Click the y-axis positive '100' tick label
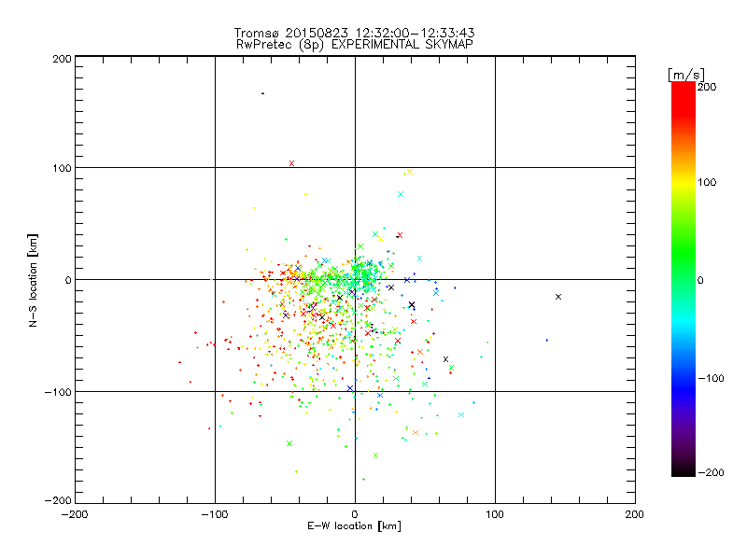747x560 pixels. (62, 168)
